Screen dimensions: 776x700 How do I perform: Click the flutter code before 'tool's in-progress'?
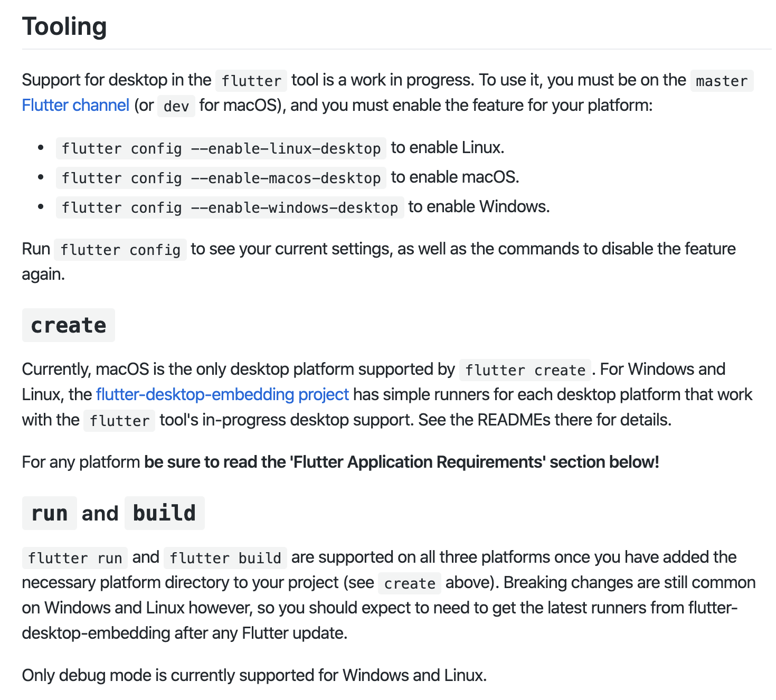(x=119, y=421)
